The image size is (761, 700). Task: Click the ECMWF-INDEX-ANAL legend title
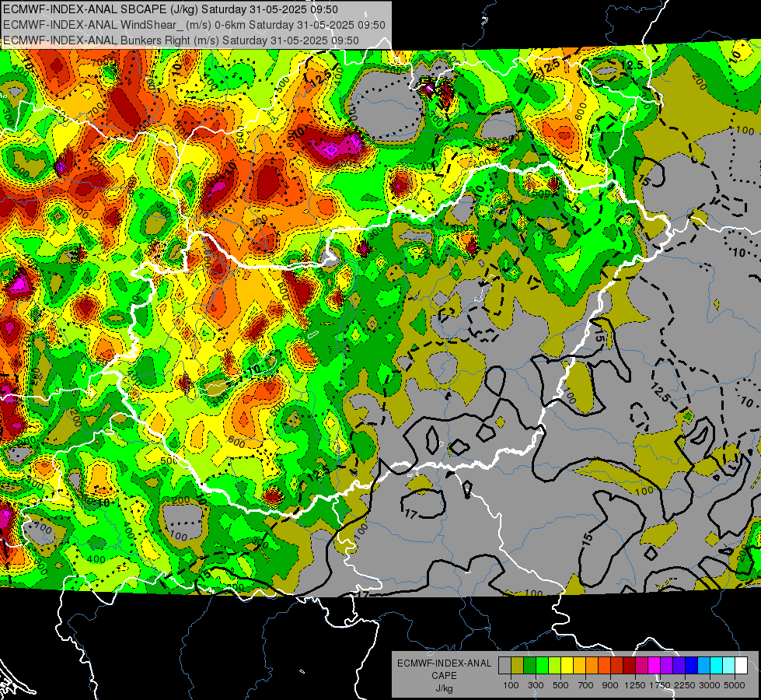click(444, 663)
